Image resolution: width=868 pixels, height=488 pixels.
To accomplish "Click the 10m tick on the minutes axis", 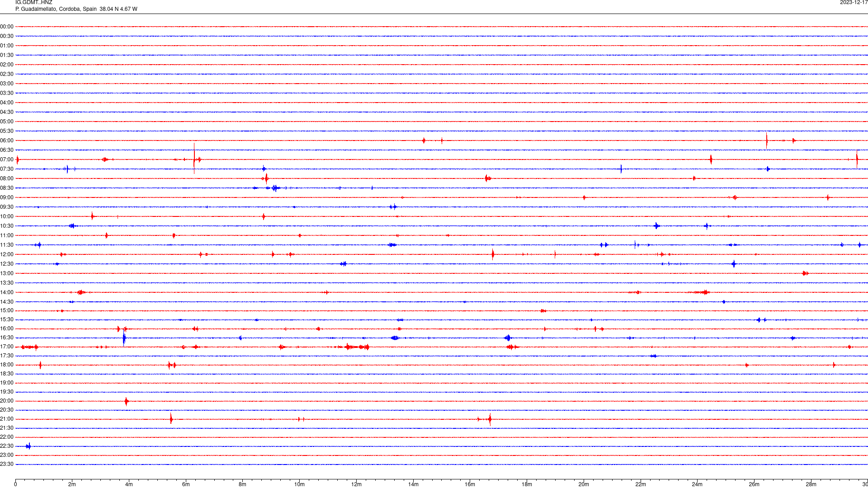I will 299,484.
